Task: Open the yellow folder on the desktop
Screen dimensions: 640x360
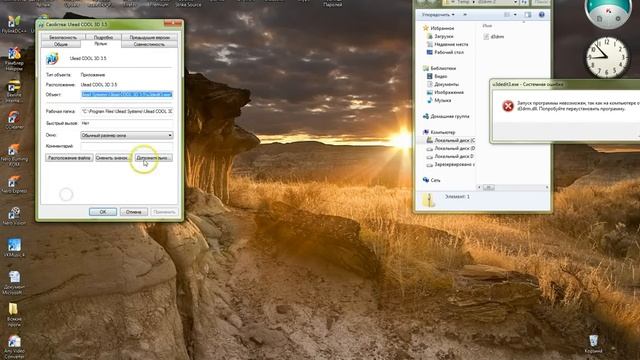Action: 13,313
